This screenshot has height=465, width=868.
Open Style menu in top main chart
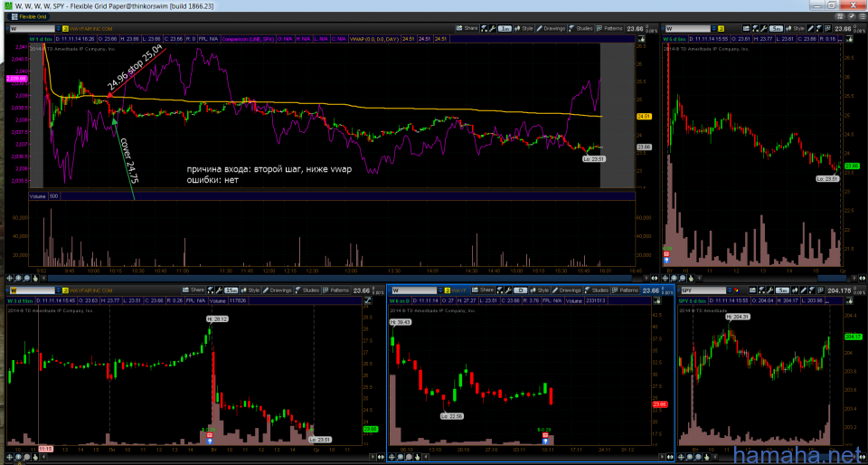point(524,28)
